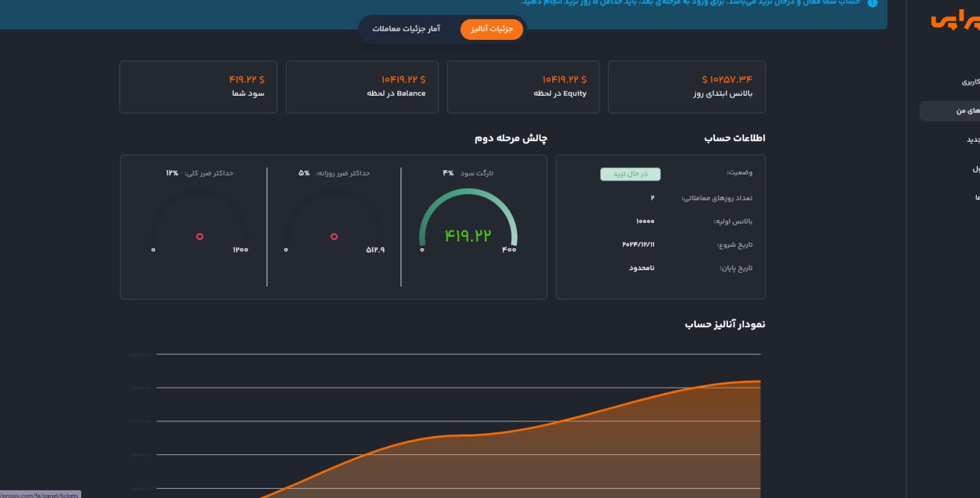Click the 1200 maximum on total loss gauge
The image size is (980, 498).
point(240,250)
